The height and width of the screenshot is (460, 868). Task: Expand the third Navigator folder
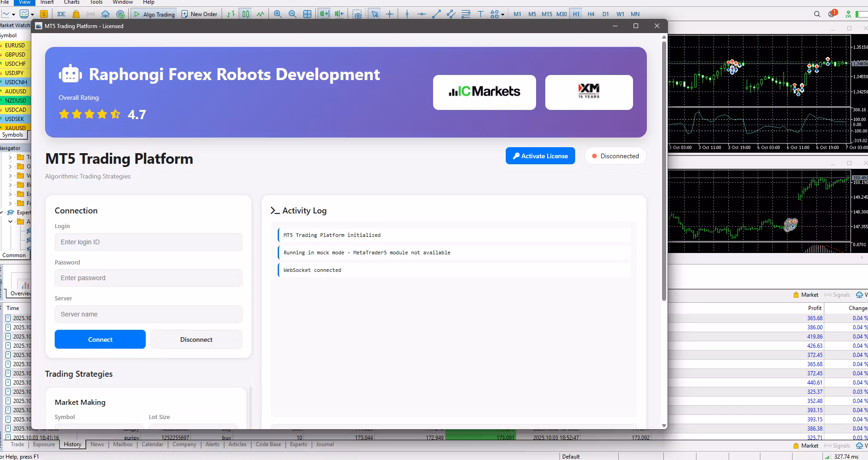11,176
